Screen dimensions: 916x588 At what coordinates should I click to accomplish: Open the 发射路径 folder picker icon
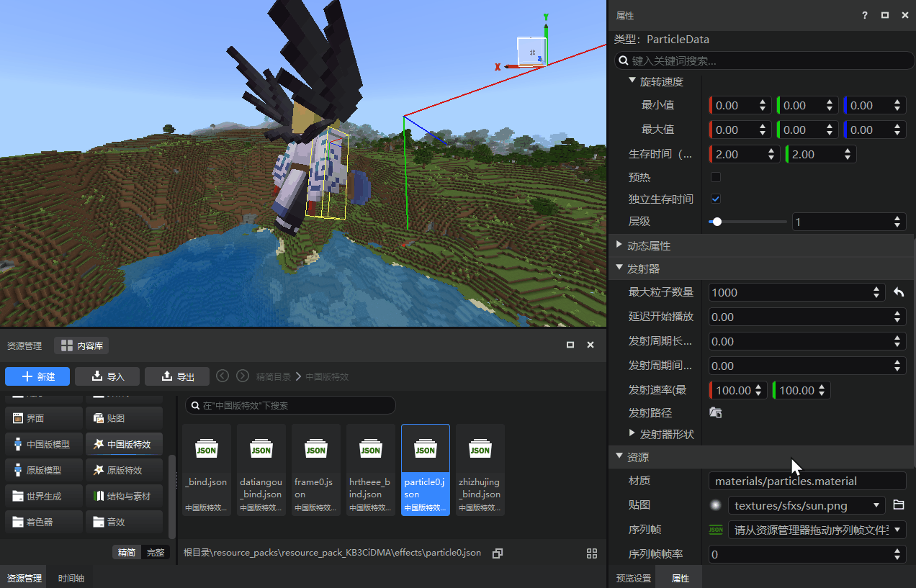(715, 412)
